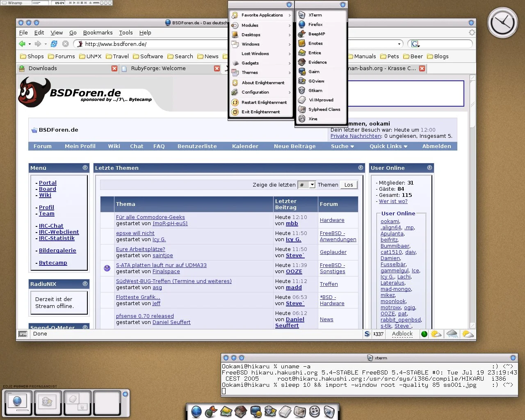Click the rain cloud weather icon
Viewport: 525px width, 420px height.
(452, 334)
